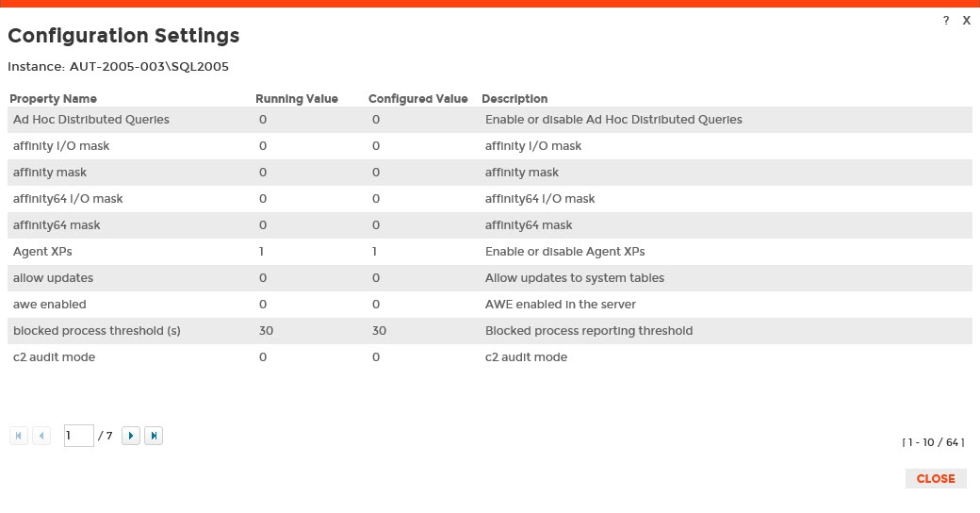Click the help question mark icon
980x513 pixels.
[x=946, y=21]
